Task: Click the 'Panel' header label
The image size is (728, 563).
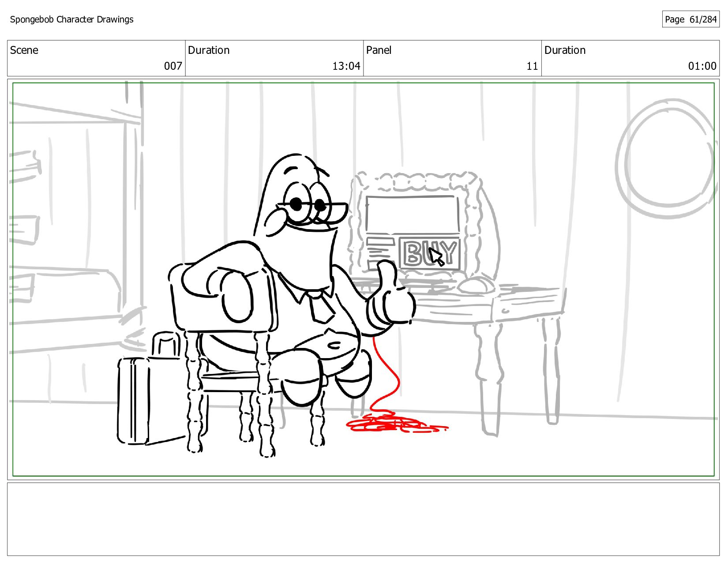Action: [x=379, y=50]
